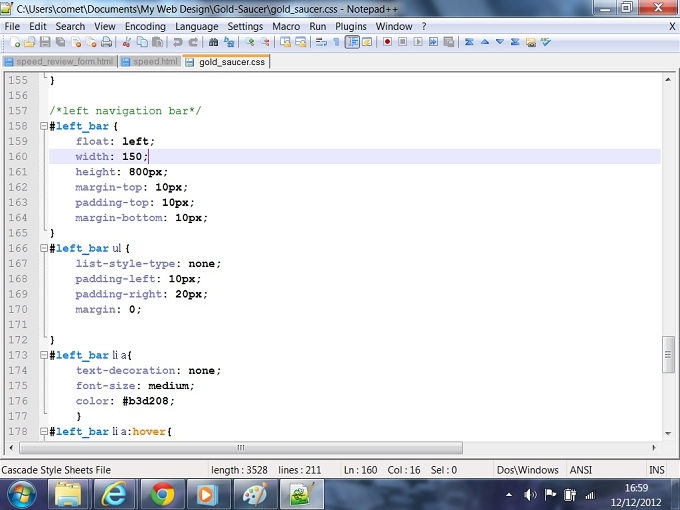680x510 pixels.
Task: Open Google Chrome from the taskbar
Action: point(163,494)
